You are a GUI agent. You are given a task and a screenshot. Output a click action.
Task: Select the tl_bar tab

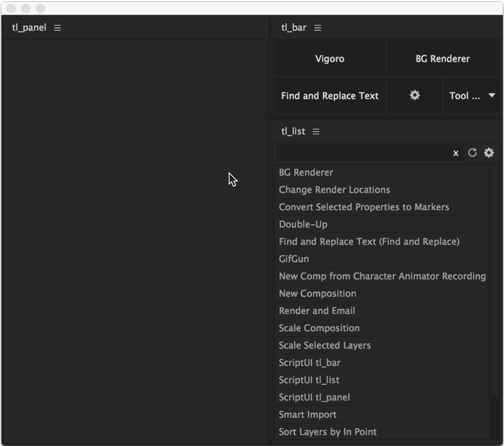pos(294,27)
